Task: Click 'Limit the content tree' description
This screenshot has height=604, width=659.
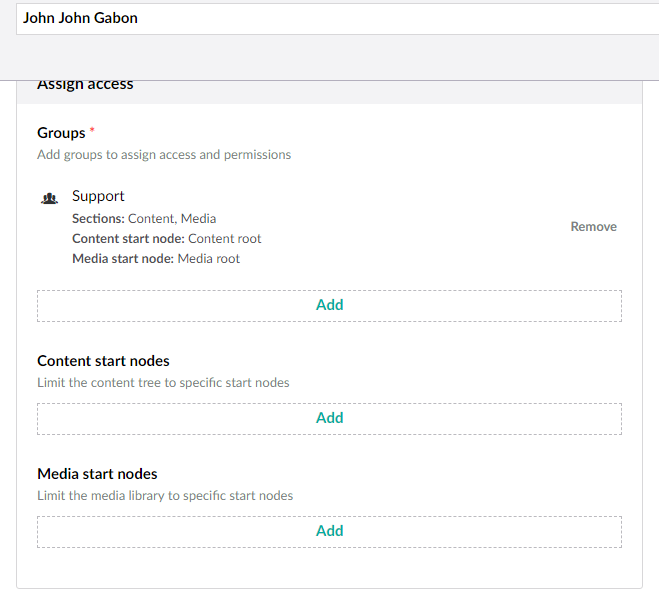Action: 163,382
